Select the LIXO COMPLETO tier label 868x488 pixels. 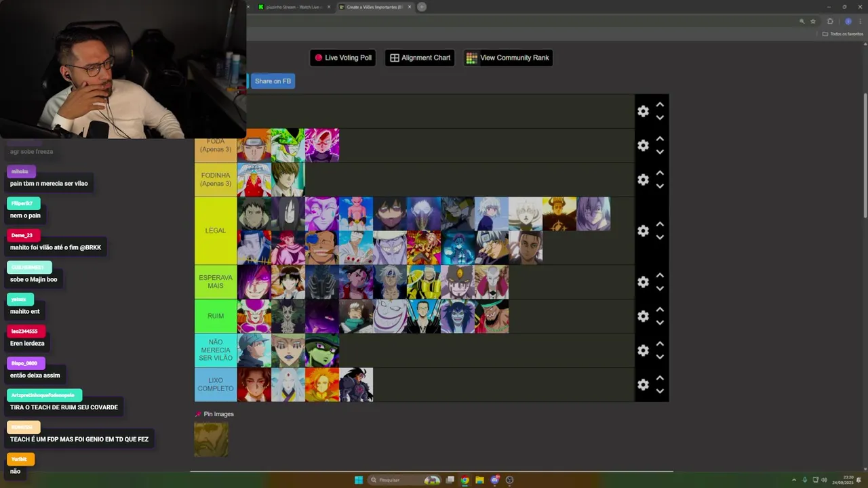216,384
